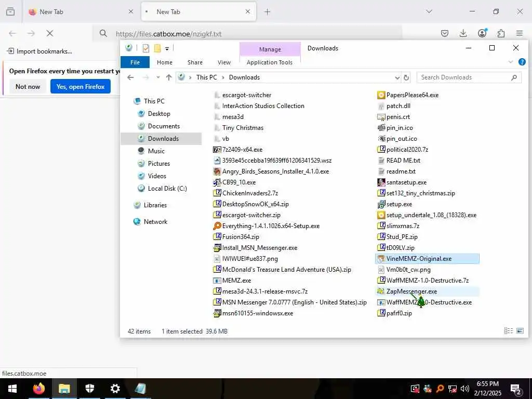
Task: Open the Firefox extensions puzzle icon
Action: tap(501, 33)
